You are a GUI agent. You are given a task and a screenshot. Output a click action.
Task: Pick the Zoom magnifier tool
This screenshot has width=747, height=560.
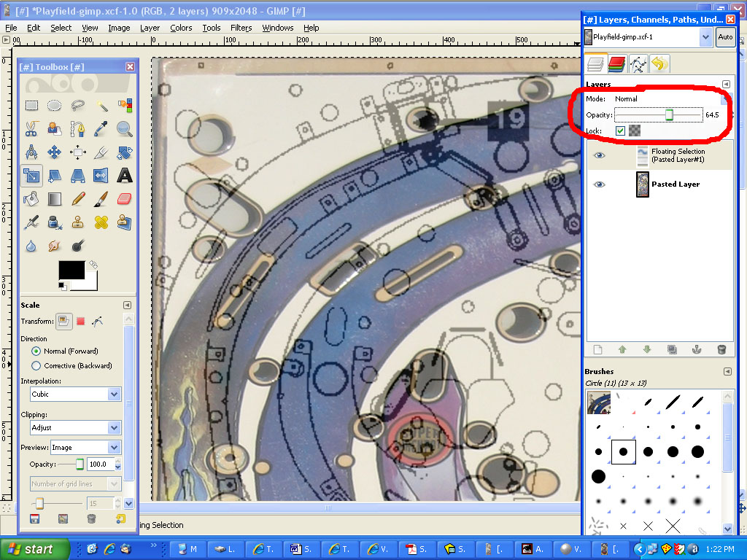point(125,129)
